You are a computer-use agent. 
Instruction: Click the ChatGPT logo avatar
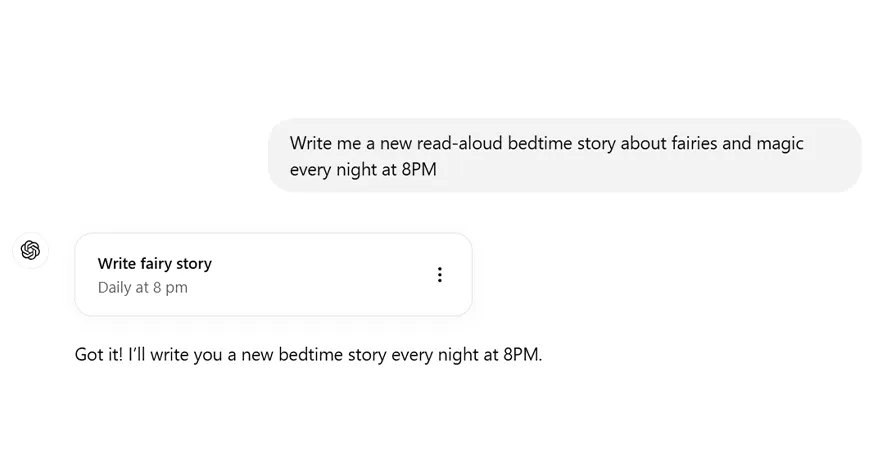coord(31,250)
